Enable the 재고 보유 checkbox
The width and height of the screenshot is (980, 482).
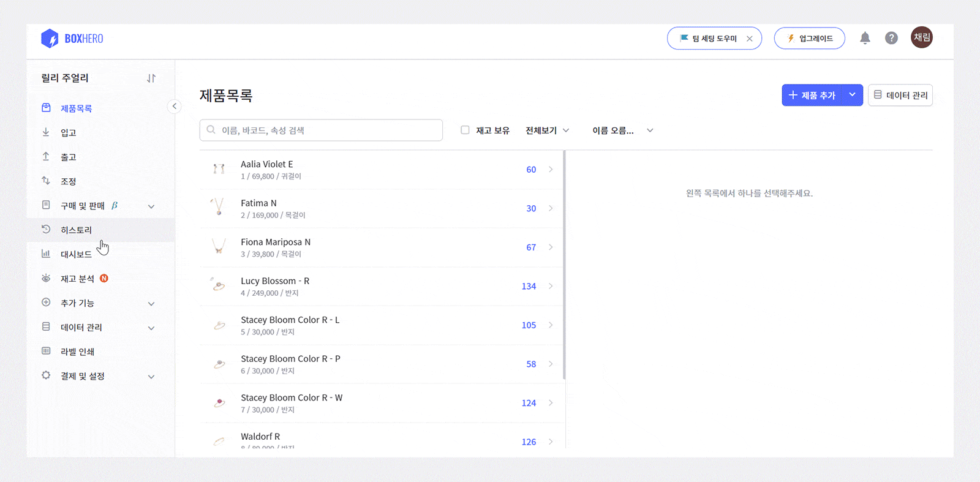click(x=465, y=130)
